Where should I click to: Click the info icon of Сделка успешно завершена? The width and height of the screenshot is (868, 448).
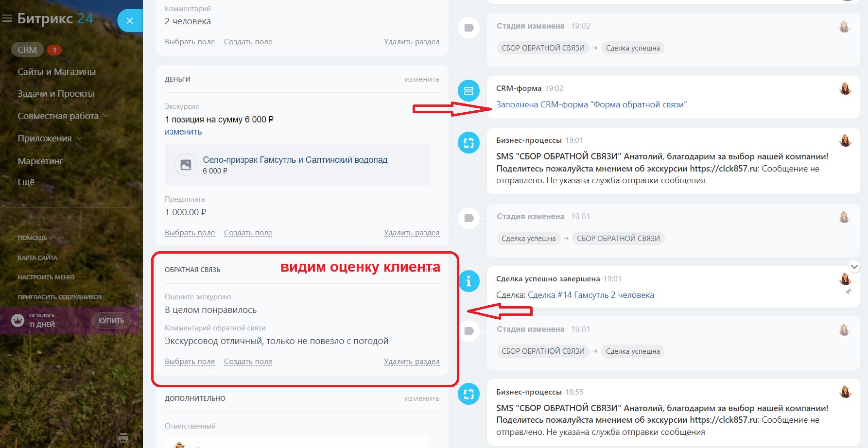(x=469, y=281)
